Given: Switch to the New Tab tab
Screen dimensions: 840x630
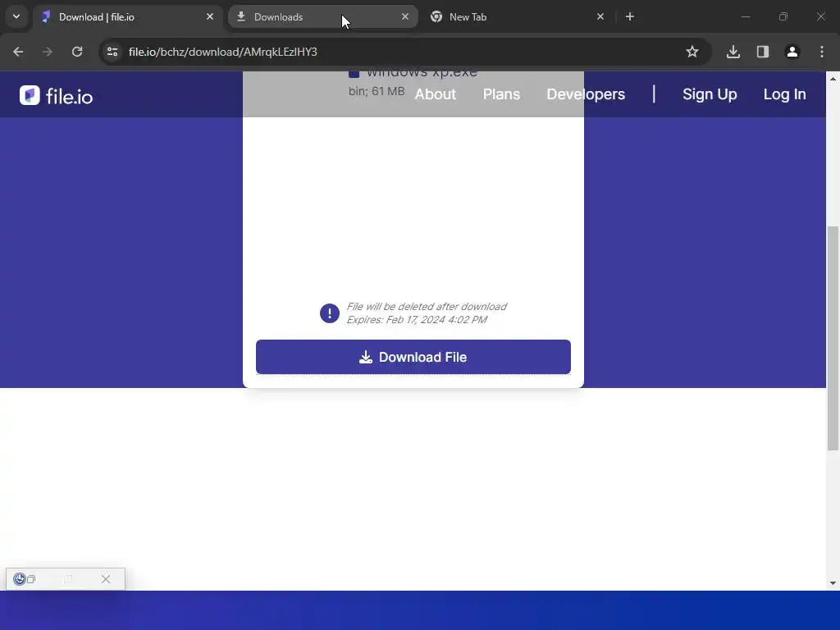Looking at the screenshot, I should pyautogui.click(x=518, y=17).
